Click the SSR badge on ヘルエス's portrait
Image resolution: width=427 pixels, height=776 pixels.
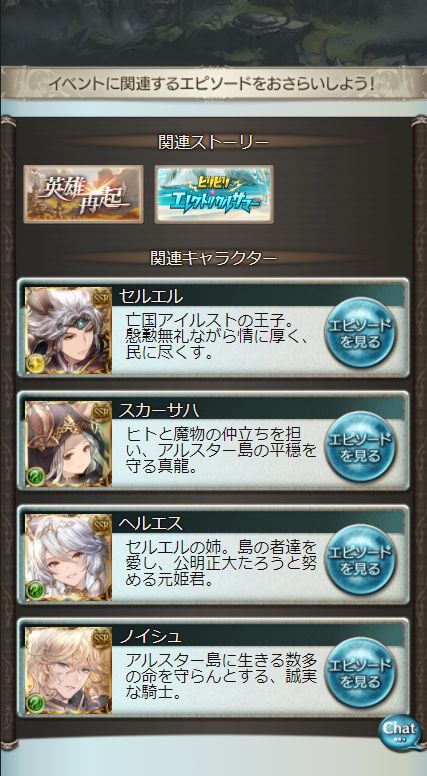[102, 522]
